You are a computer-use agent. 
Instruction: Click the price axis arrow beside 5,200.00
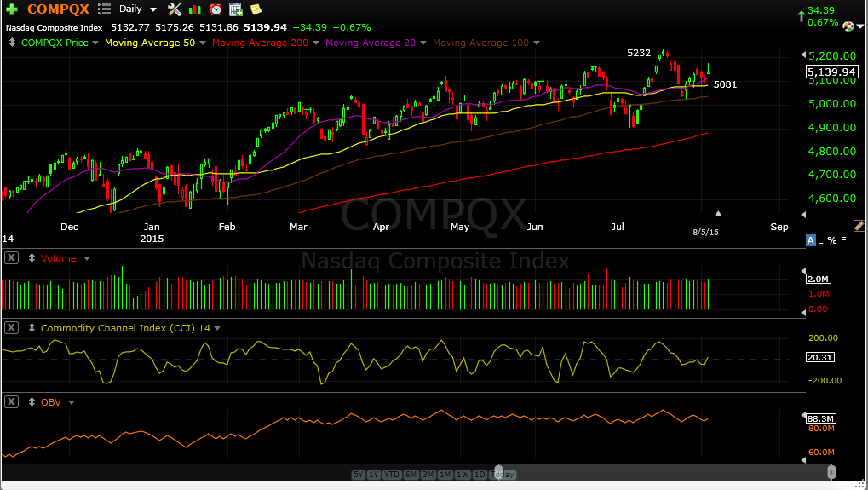coord(804,55)
